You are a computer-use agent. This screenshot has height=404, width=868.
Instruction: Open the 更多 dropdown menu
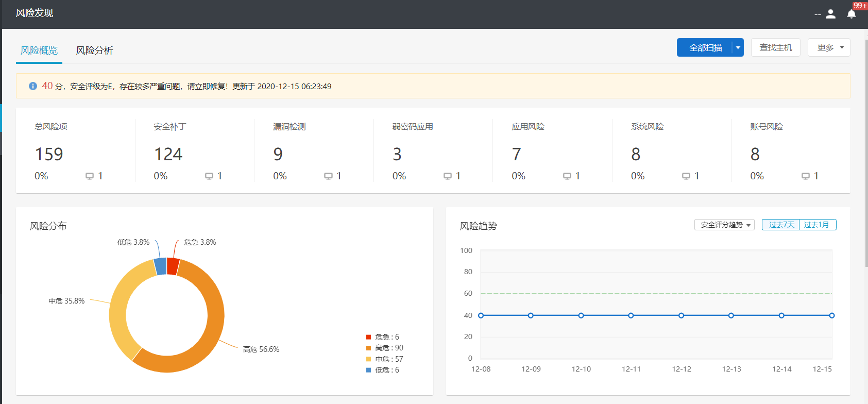(829, 47)
